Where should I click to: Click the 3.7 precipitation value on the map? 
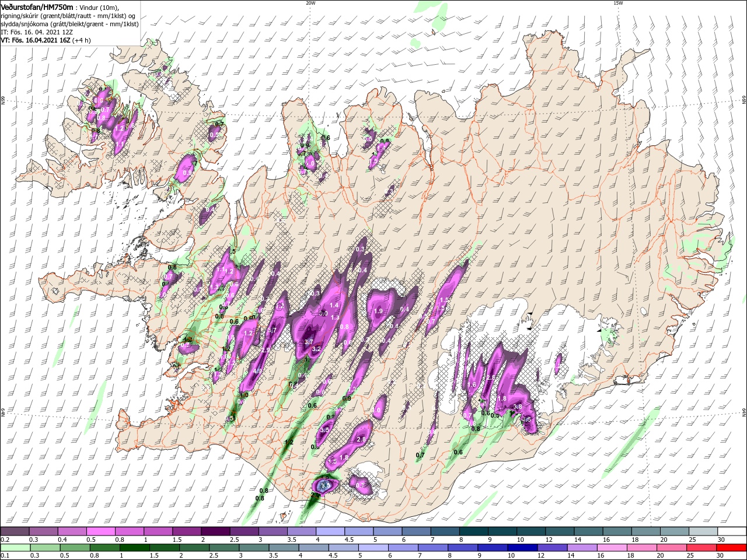[x=309, y=342]
